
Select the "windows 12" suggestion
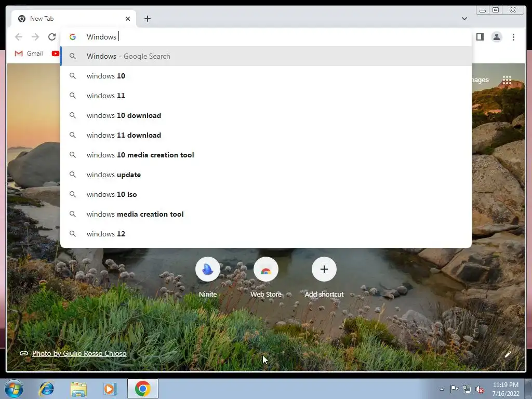pos(266,234)
